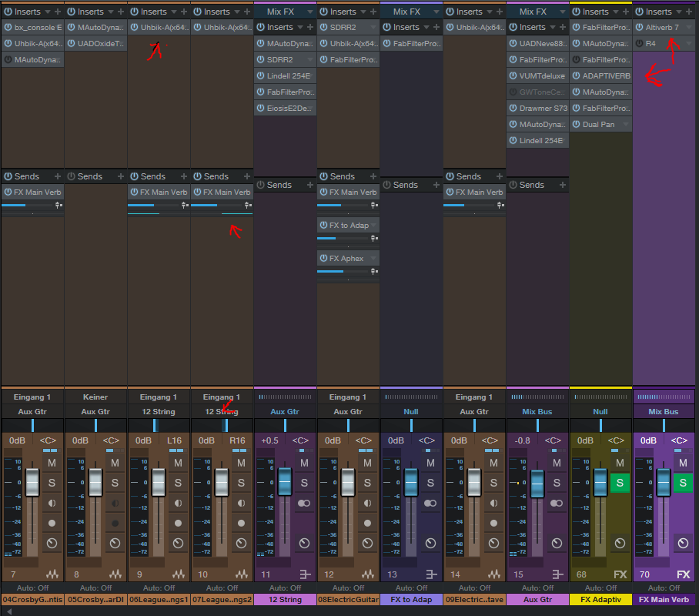This screenshot has height=616, width=699.
Task: Enable input monitoring on channel 10
Action: point(241,503)
